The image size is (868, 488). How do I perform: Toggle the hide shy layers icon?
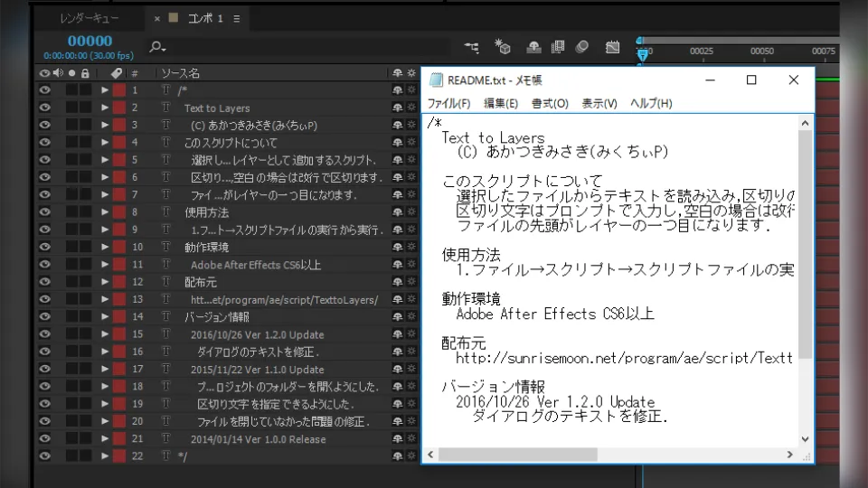click(x=533, y=47)
